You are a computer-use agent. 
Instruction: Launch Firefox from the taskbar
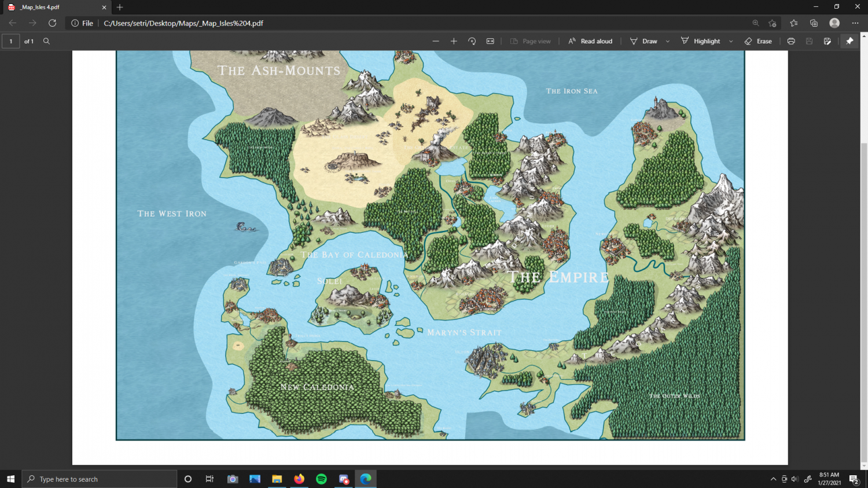[x=299, y=479]
